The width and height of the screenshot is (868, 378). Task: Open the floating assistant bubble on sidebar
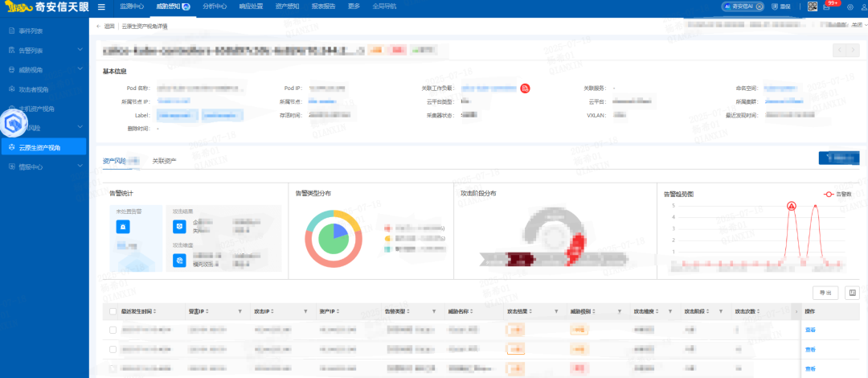pos(12,123)
